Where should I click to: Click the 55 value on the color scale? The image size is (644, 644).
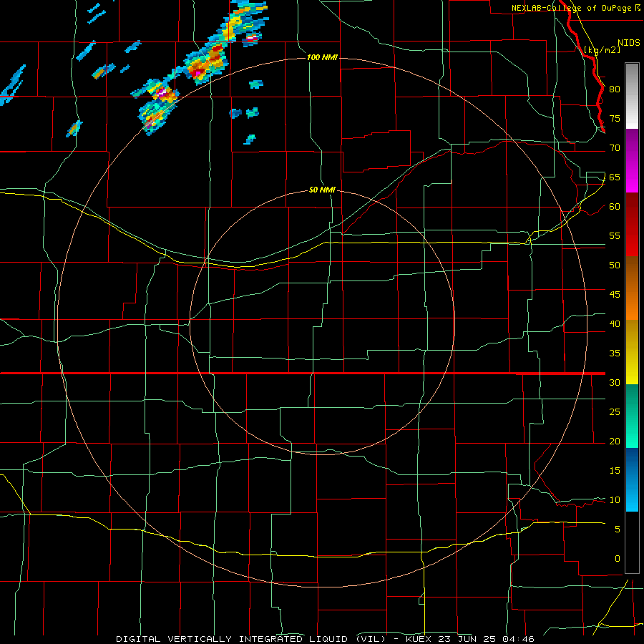[x=615, y=235]
